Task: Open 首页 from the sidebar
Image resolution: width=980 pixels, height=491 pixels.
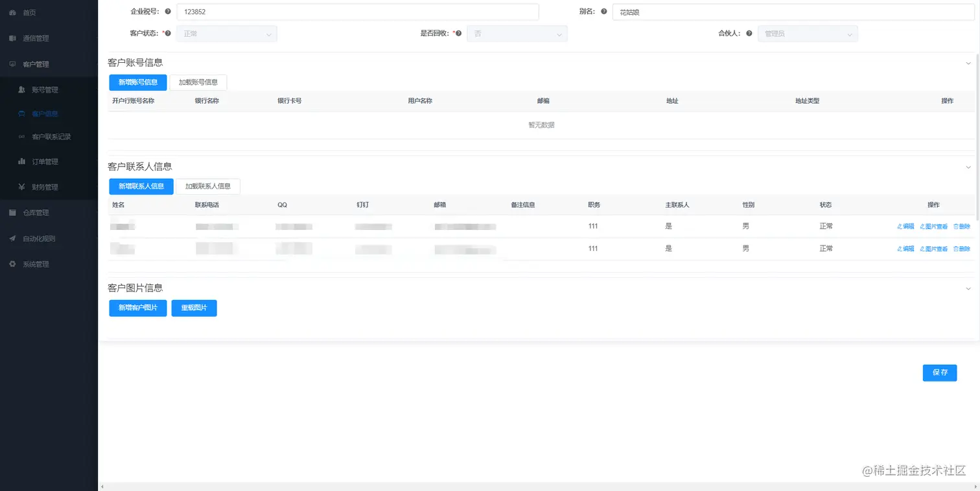Action: tap(49, 12)
